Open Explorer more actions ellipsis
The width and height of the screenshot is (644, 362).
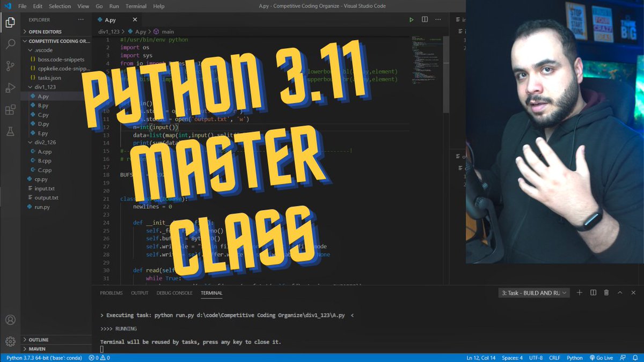coord(80,20)
